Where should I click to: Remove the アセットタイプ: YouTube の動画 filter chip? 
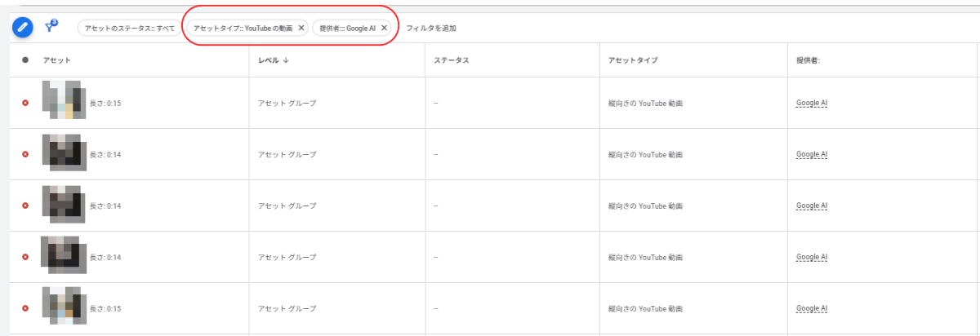click(x=301, y=28)
